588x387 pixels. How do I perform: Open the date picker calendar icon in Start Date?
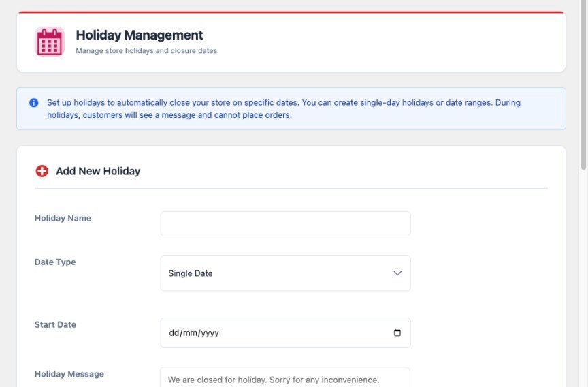click(x=397, y=332)
